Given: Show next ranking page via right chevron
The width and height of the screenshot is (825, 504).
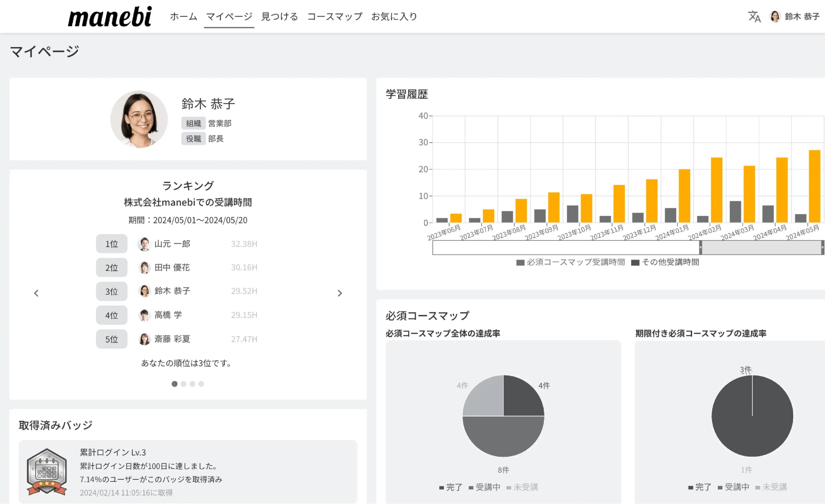Looking at the screenshot, I should point(340,293).
